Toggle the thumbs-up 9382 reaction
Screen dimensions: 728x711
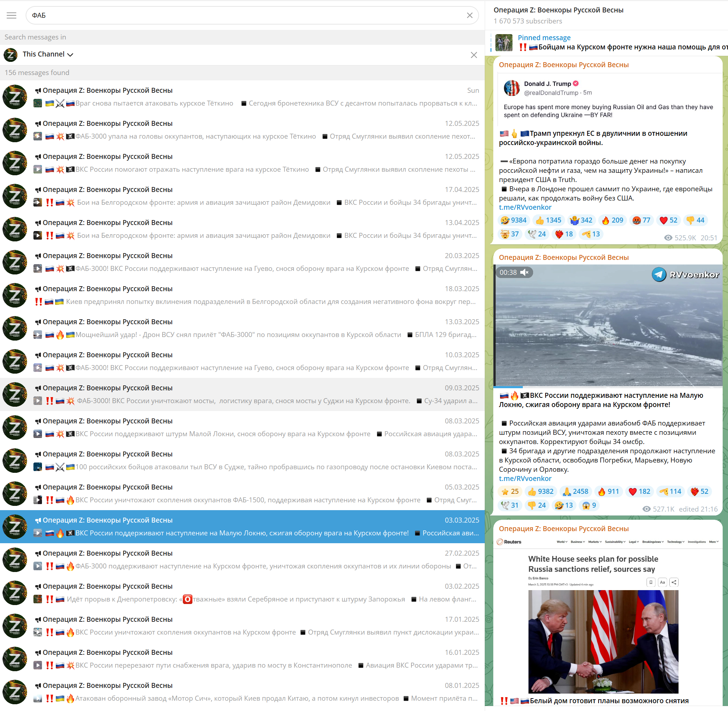point(540,491)
